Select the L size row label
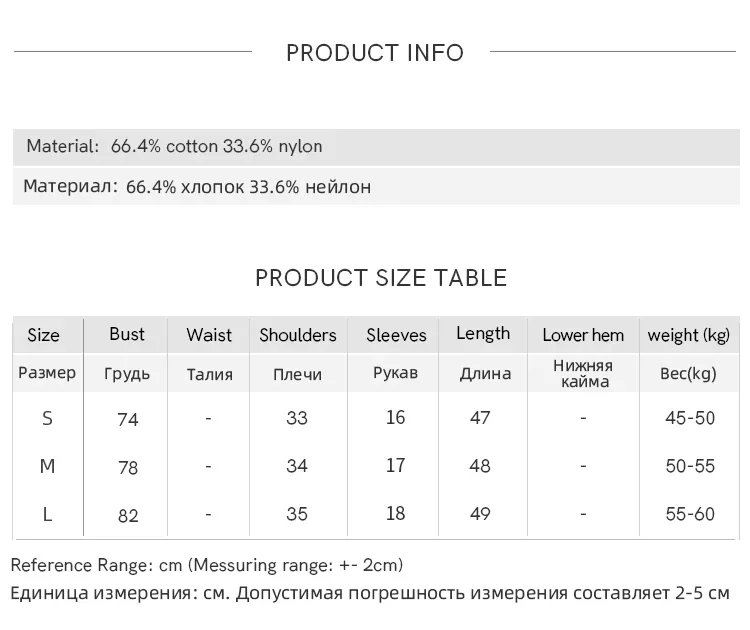750x630 pixels. [47, 515]
